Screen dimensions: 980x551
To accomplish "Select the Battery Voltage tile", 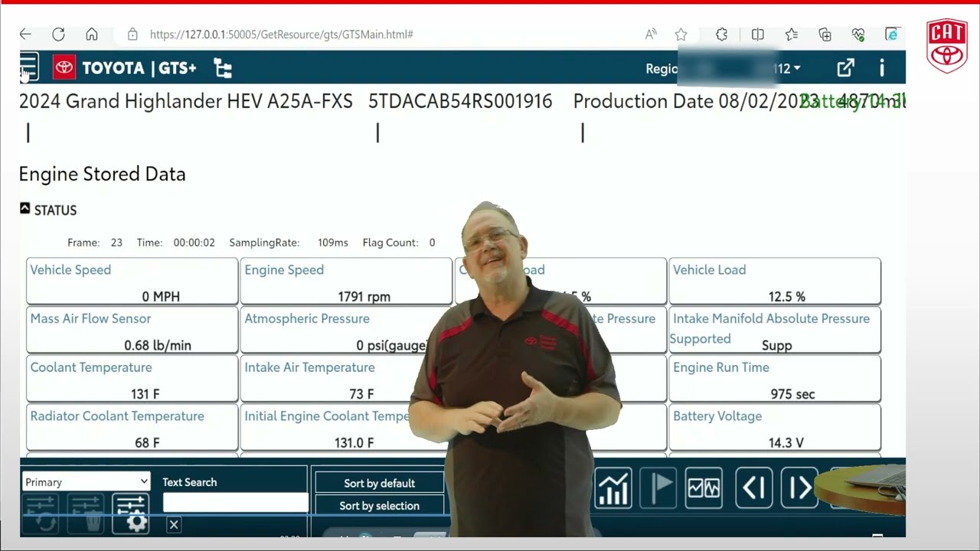I will 775,428.
